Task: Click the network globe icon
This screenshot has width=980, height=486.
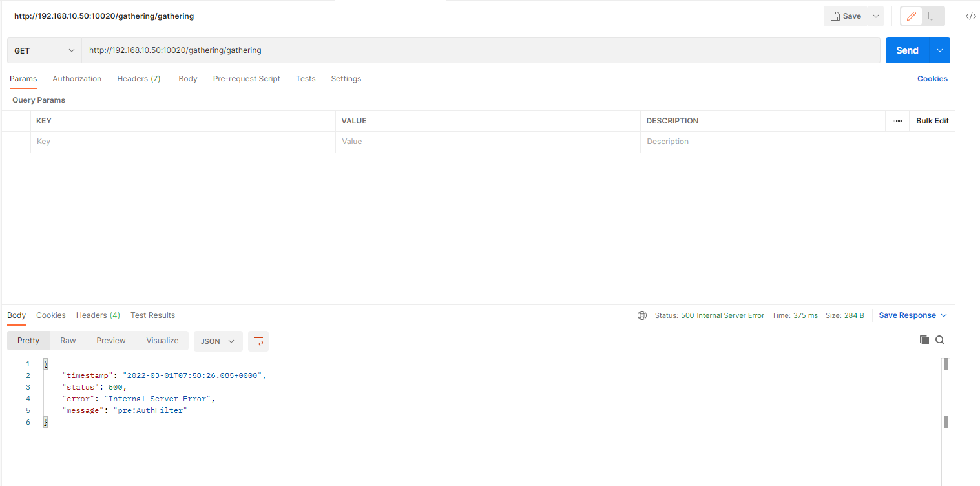Action: point(642,315)
